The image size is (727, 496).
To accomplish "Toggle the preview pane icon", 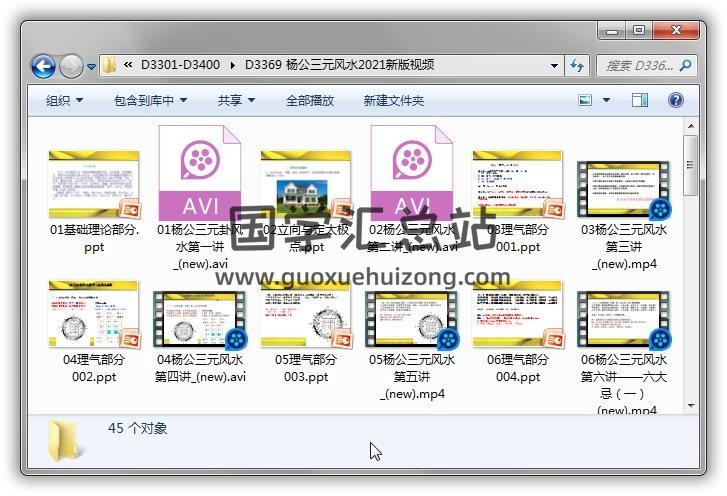I will click(x=640, y=100).
